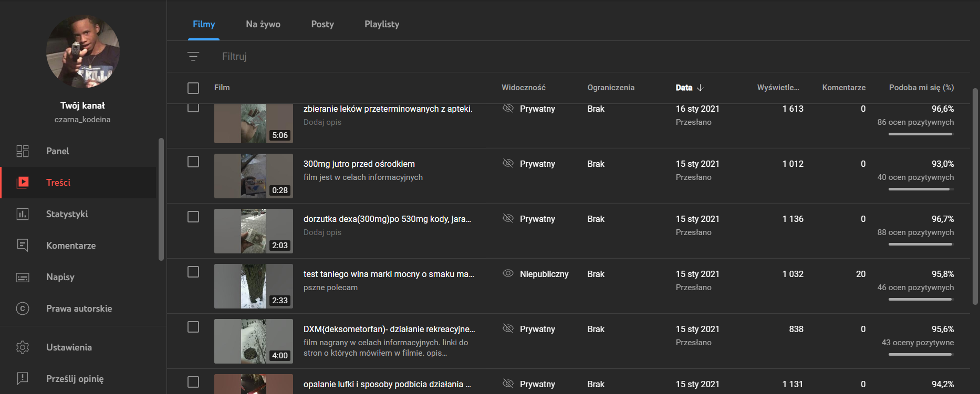Click the Prześlij opinię feedback icon
Image resolution: width=980 pixels, height=394 pixels.
point(23,378)
